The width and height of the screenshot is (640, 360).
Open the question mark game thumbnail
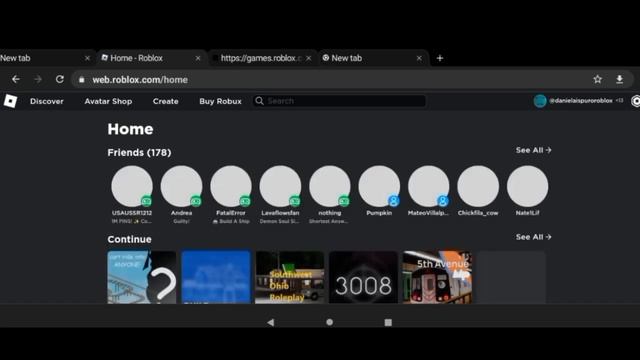coord(142,277)
